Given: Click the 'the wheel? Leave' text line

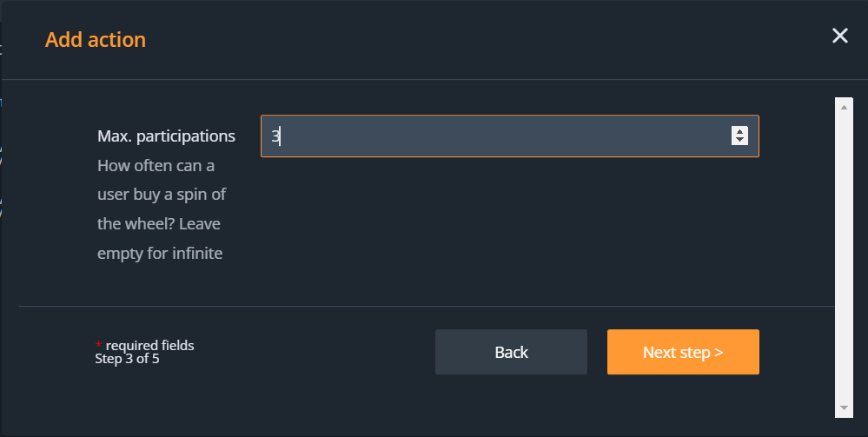Looking at the screenshot, I should [x=159, y=224].
